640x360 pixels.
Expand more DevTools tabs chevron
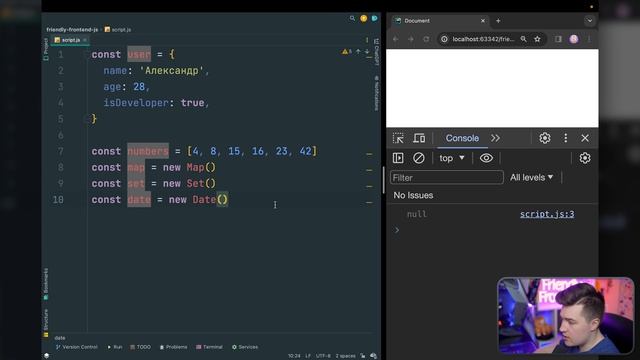coord(496,138)
